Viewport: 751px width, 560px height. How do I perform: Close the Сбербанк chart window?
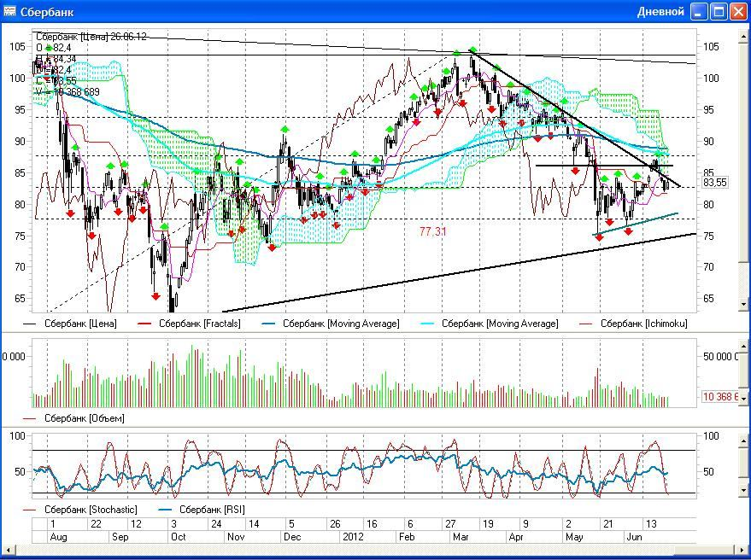(738, 11)
